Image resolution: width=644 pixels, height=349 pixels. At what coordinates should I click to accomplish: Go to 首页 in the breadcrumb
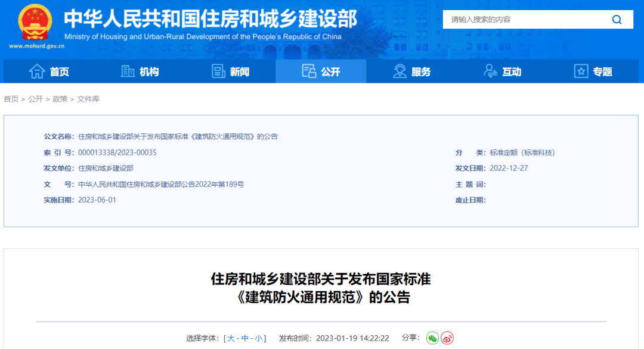click(11, 99)
